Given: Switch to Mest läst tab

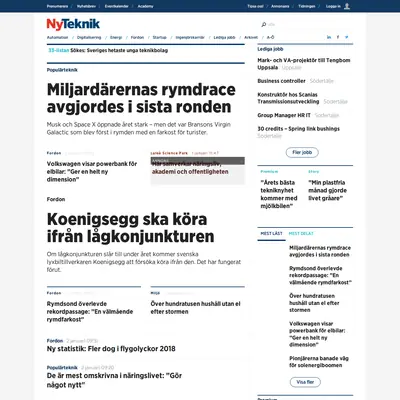Looking at the screenshot, I should 271,234.
